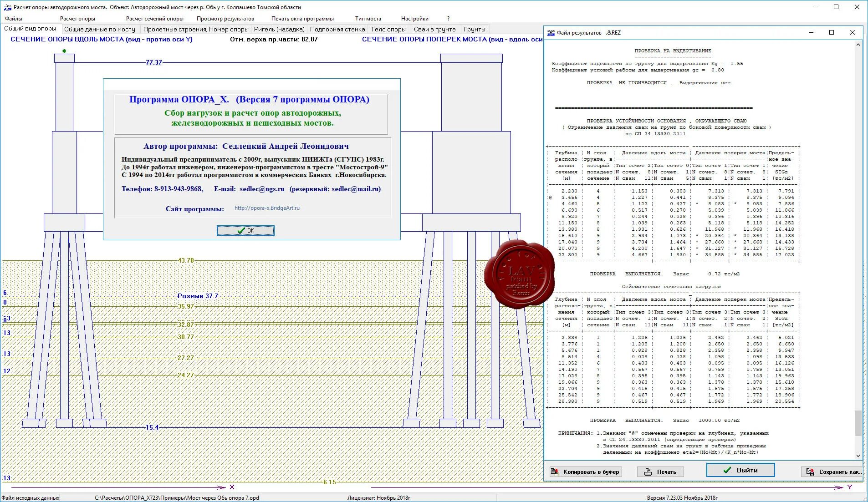The width and height of the screenshot is (868, 502).
Task: Click the 30.77 soil layer elevation
Action: [x=186, y=337]
